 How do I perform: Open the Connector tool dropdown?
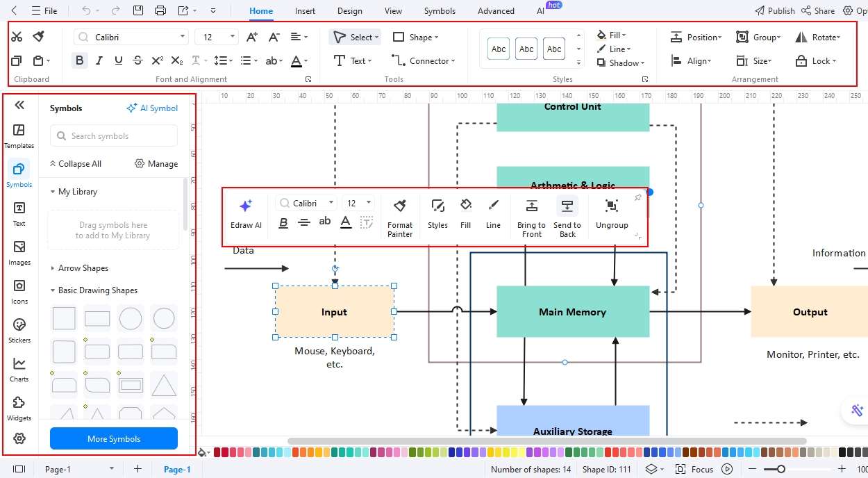(423, 60)
